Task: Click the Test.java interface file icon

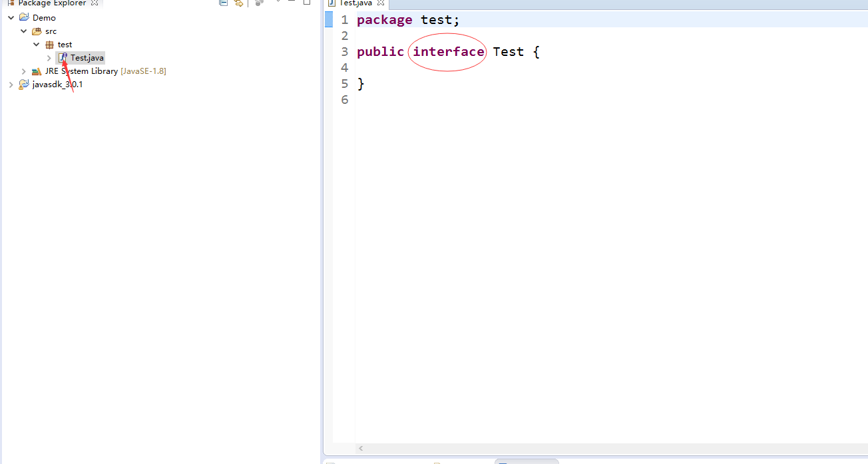Action: (63, 58)
